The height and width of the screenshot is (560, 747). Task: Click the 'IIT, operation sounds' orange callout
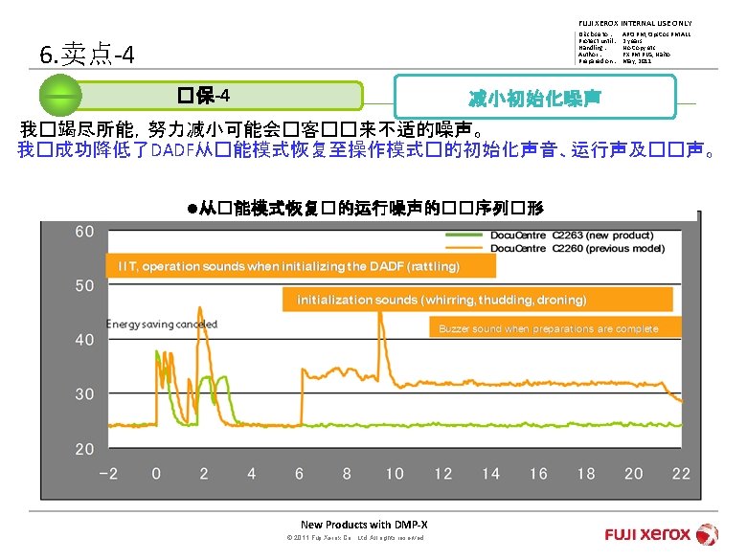click(301, 266)
